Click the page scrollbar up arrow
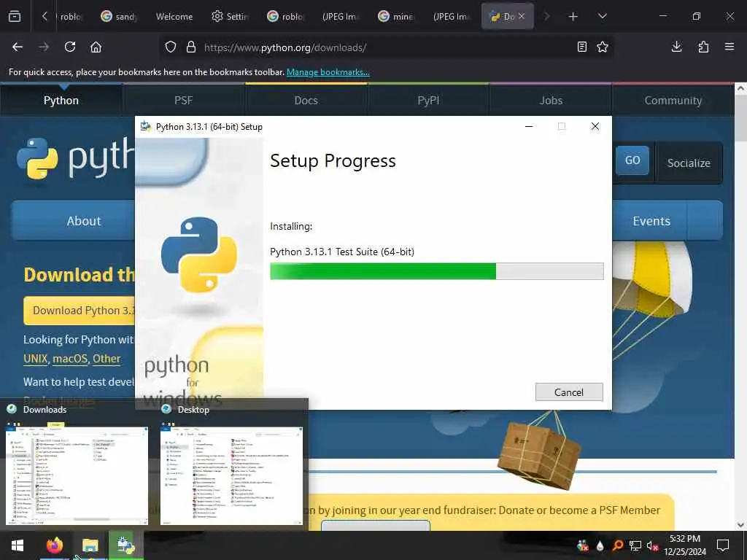Image resolution: width=747 pixels, height=560 pixels. (740, 88)
